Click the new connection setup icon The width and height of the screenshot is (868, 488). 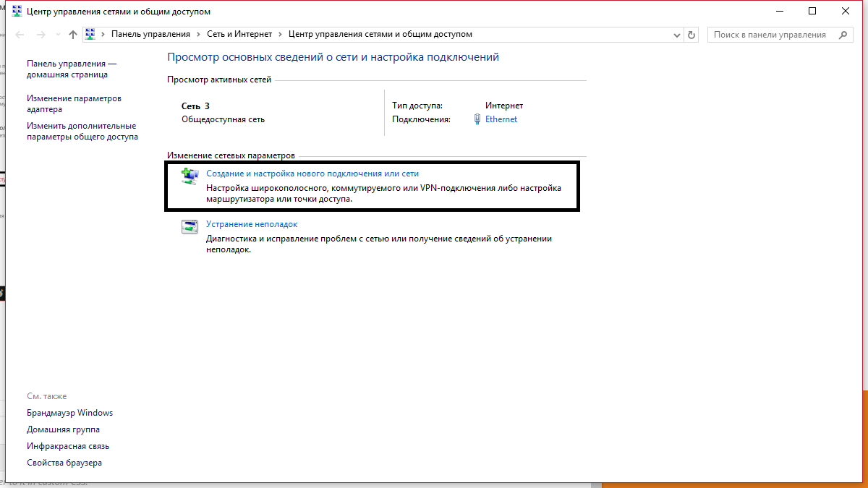(190, 176)
